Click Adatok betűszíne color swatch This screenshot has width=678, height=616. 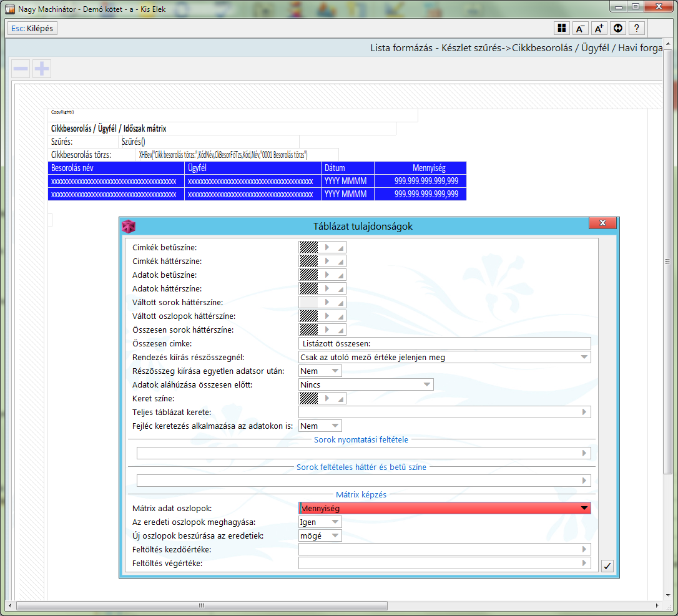point(309,275)
